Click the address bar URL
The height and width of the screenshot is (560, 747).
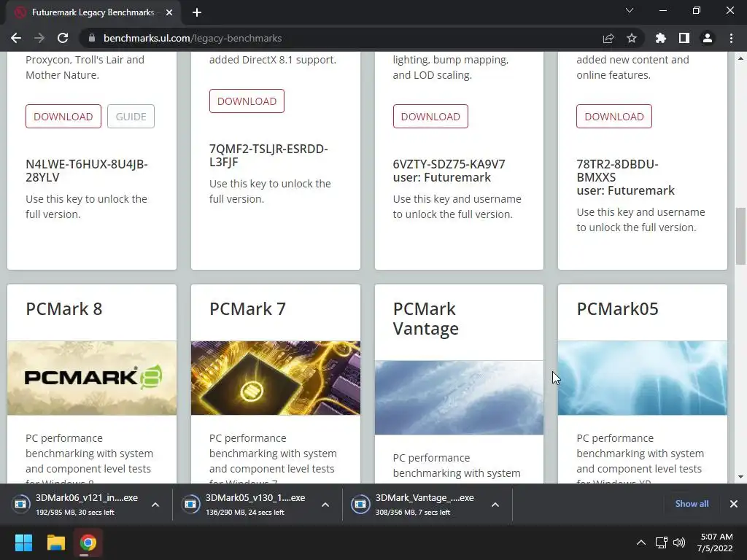tap(193, 38)
